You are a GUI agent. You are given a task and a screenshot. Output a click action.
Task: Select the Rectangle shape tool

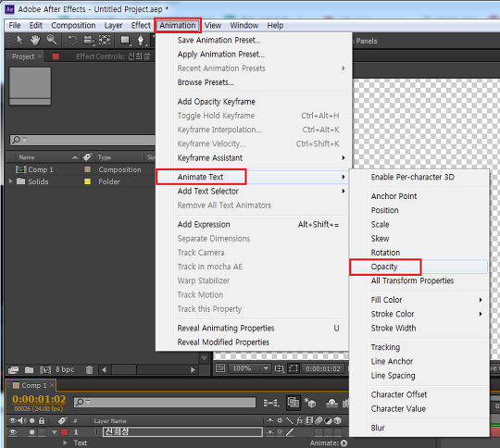[125, 40]
